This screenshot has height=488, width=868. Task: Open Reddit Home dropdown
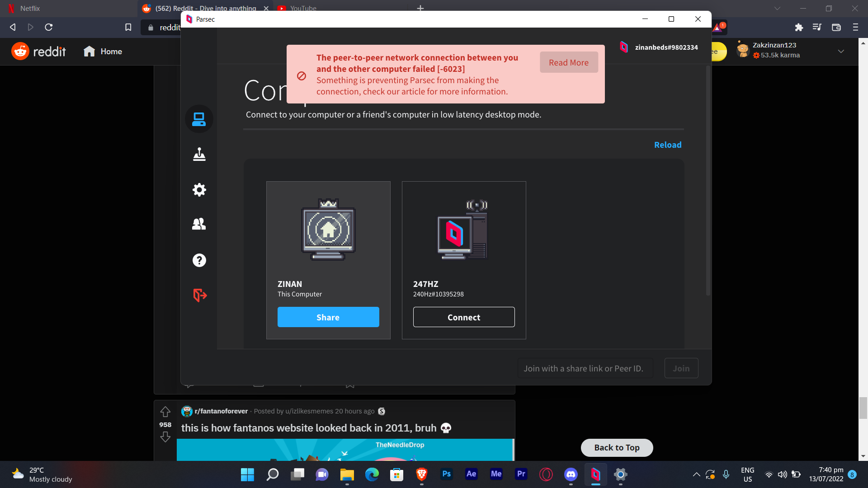(x=103, y=52)
